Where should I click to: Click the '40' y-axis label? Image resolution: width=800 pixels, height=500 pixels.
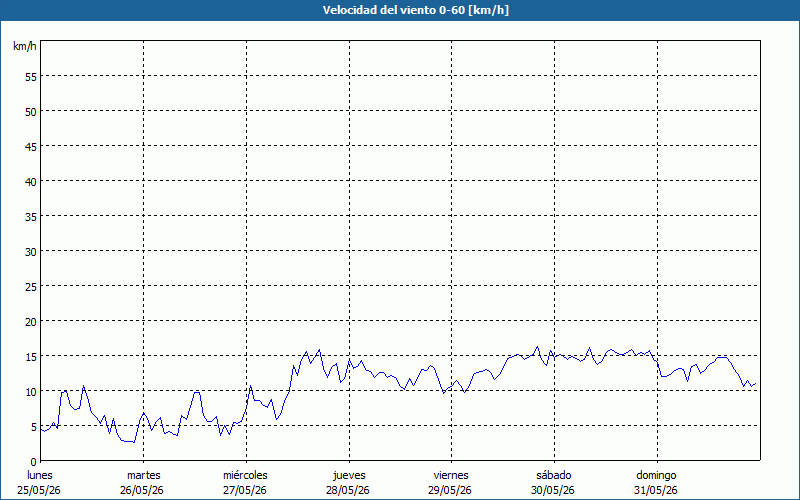pos(31,182)
